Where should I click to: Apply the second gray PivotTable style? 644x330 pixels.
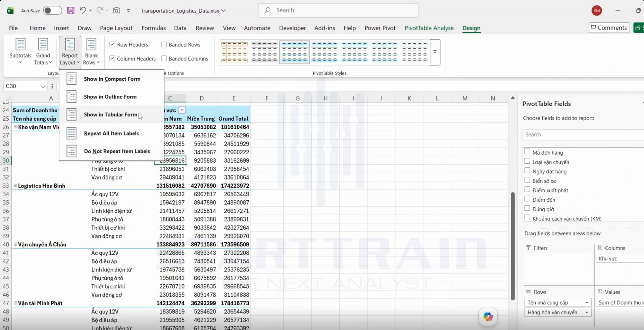264,52
